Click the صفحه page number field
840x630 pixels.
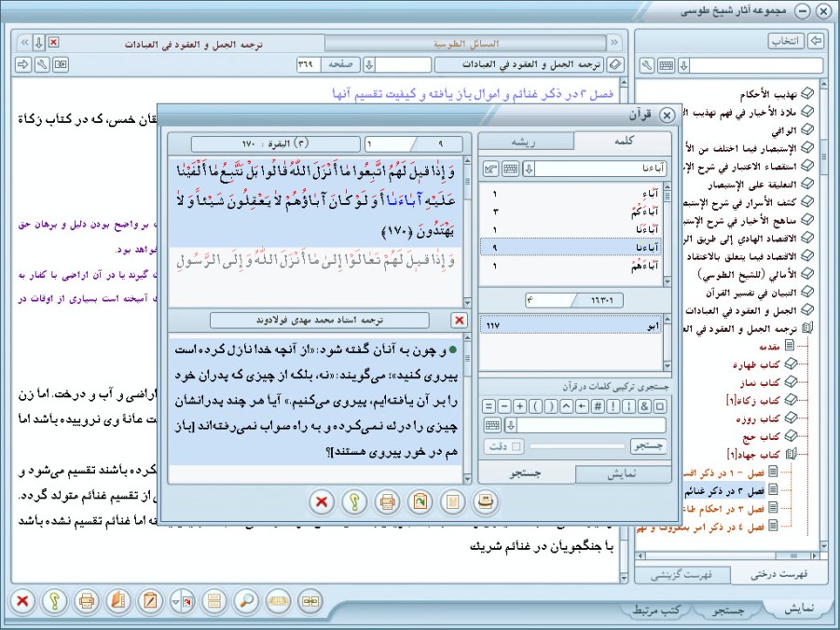[x=308, y=65]
